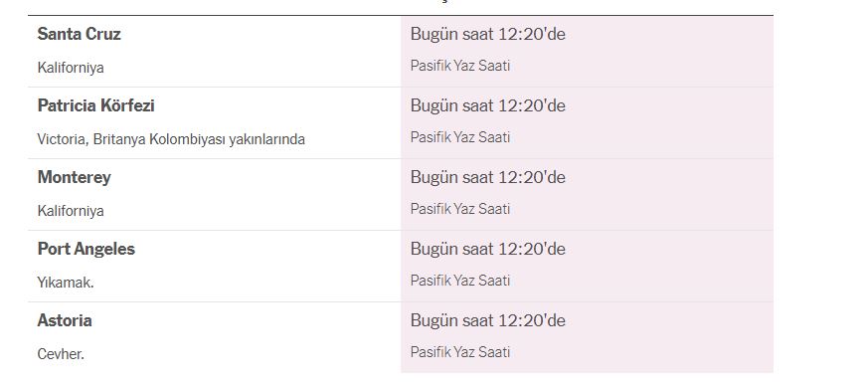The width and height of the screenshot is (868, 386).
Task: Click Pasifik Yaz Saati in Astoria row
Action: [460, 352]
